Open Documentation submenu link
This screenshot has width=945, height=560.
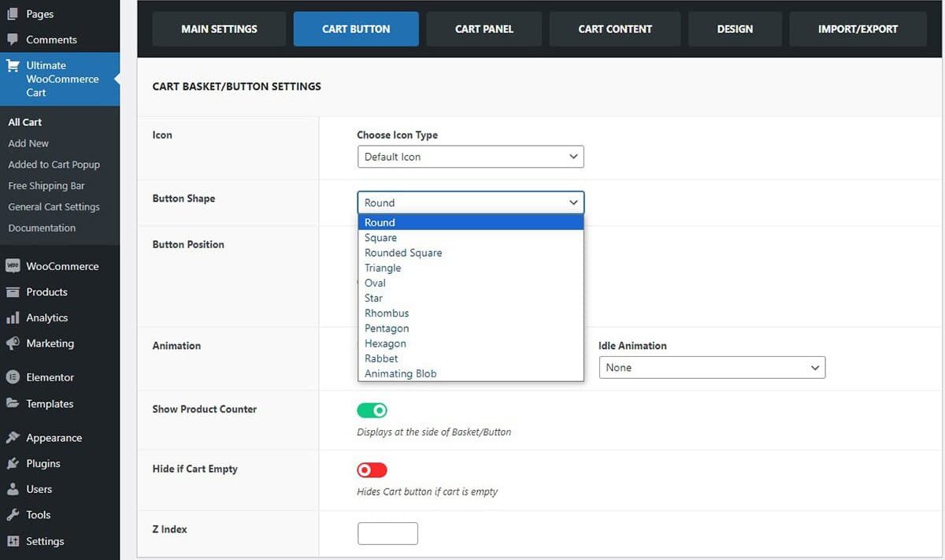[x=42, y=228]
